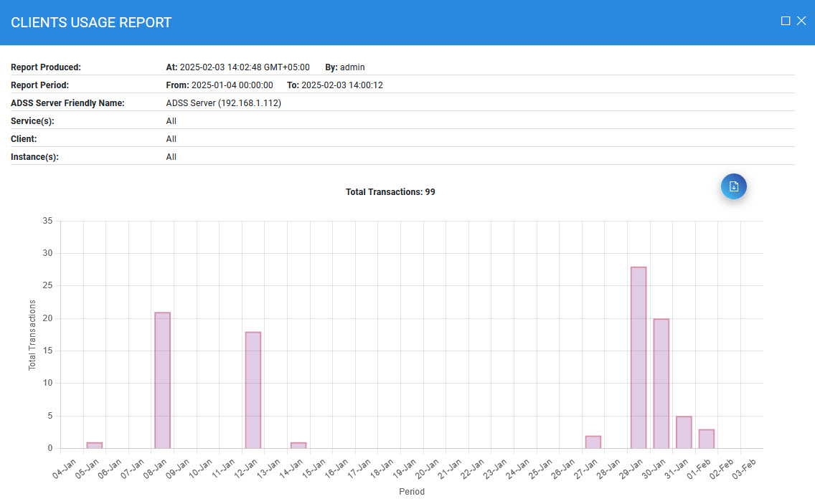Image resolution: width=815 pixels, height=504 pixels.
Task: Select the 30-Jan transactions bar
Action: click(x=661, y=384)
